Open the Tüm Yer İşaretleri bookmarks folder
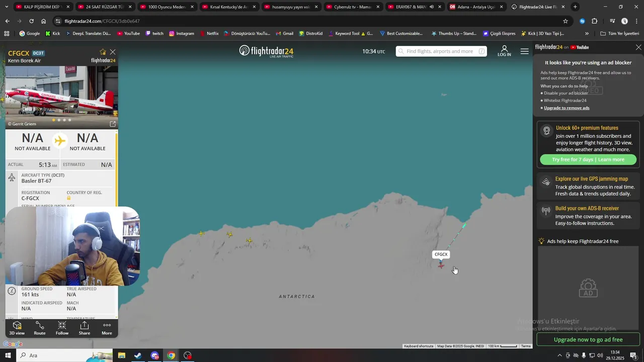This screenshot has height=362, width=644. pyautogui.click(x=620, y=33)
